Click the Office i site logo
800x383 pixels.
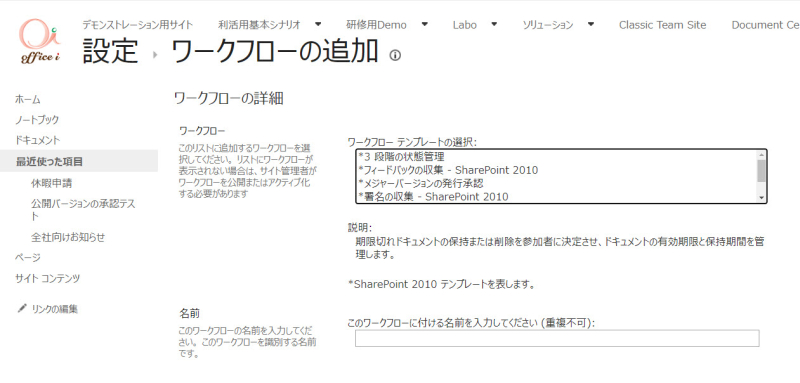[40, 41]
